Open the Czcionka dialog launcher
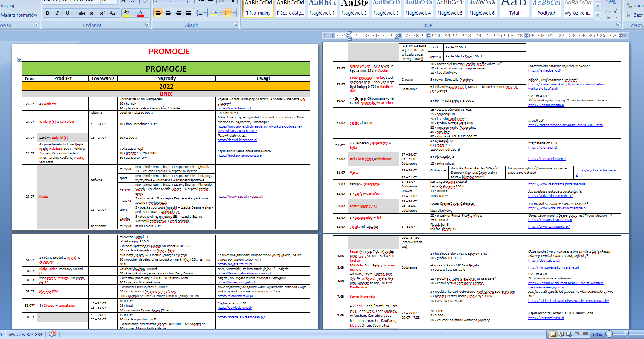Image resolution: width=644 pixels, height=339 pixels. 147,25
